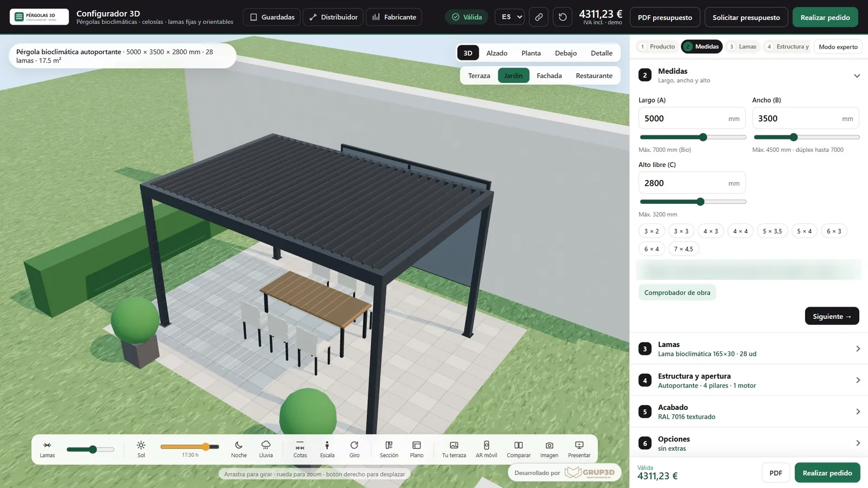
Task: Open the Comparar tool
Action: 519,450
